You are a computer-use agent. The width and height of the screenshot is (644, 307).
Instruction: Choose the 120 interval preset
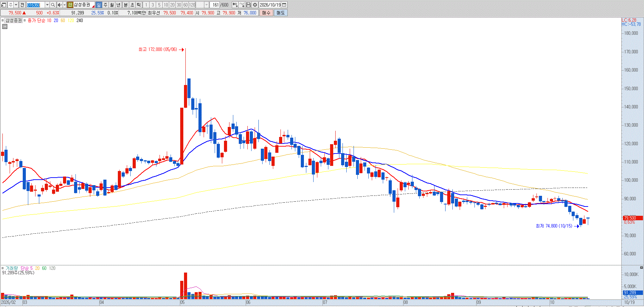192,5
